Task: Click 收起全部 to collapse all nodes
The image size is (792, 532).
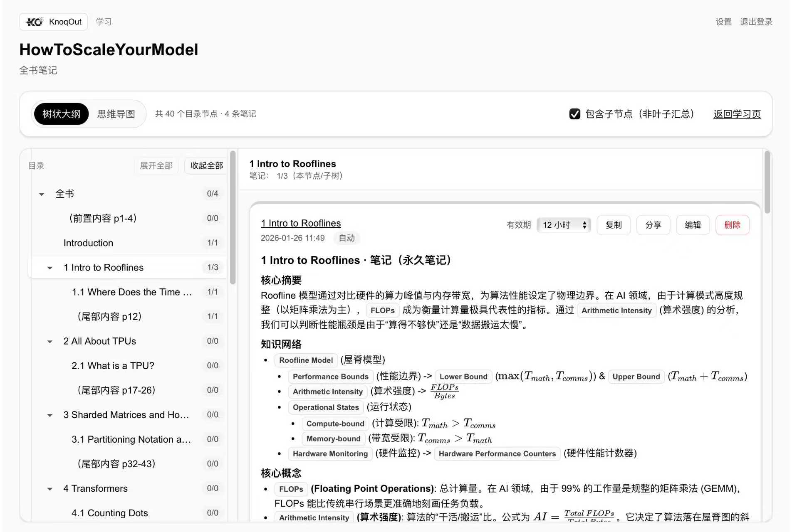Action: pyautogui.click(x=205, y=165)
